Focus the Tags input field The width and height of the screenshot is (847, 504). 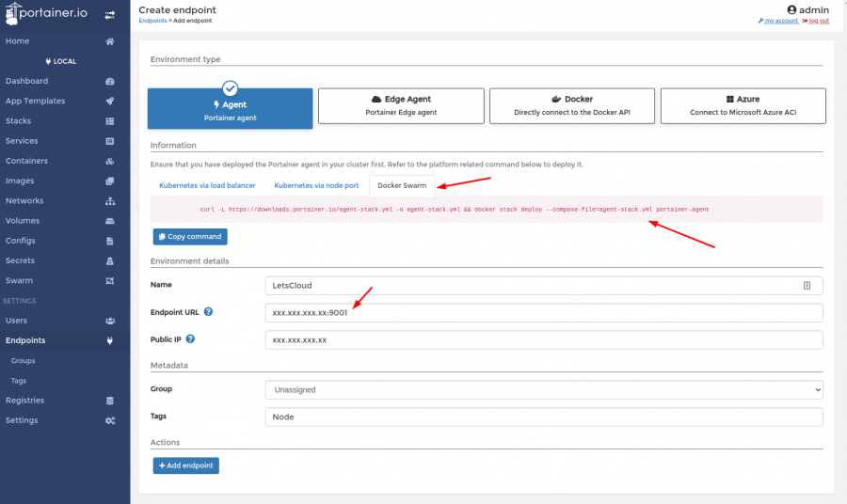543,417
